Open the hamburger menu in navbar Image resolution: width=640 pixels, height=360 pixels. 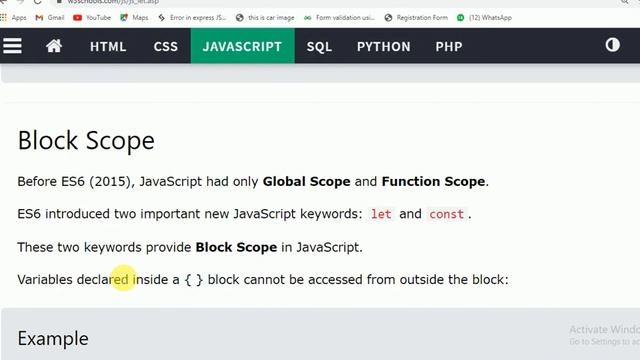coord(12,46)
